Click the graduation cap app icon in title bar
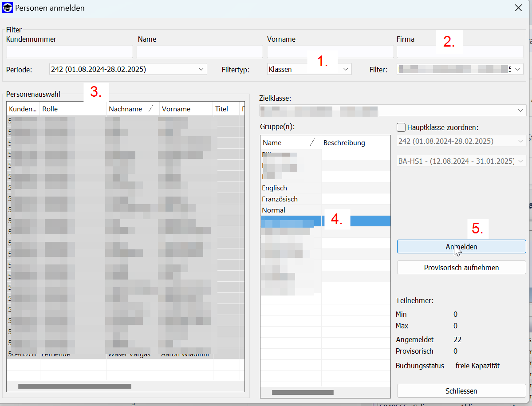Screen dimensions: 532x406 (x=8, y=8)
